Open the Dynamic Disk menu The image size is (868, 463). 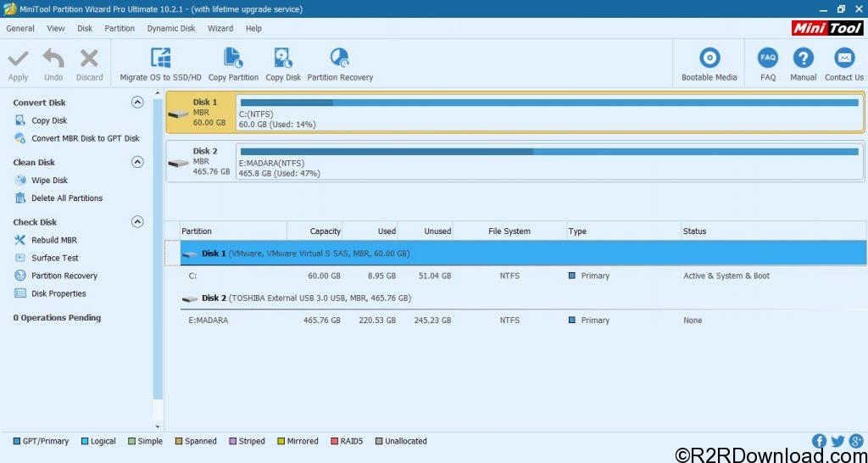click(171, 28)
